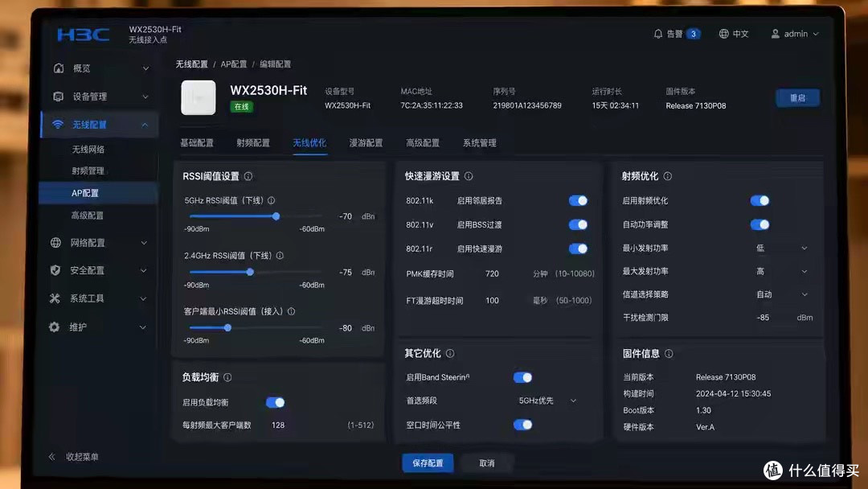Select 射频管理 in sidebar submenu
Screen dimensions: 868x489
pos(88,171)
